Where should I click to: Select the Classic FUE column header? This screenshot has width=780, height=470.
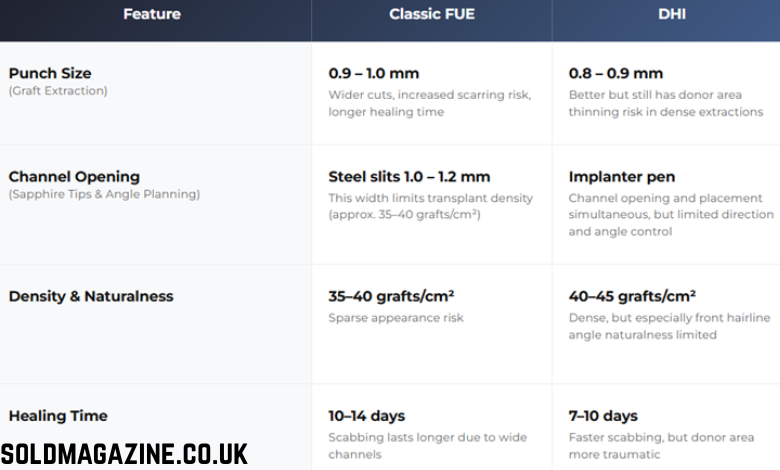coord(431,15)
